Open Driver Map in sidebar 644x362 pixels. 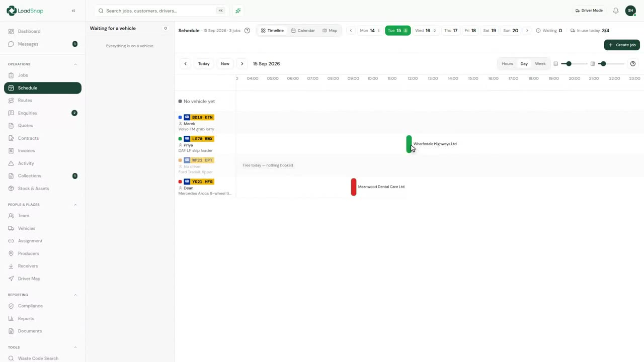(43, 279)
